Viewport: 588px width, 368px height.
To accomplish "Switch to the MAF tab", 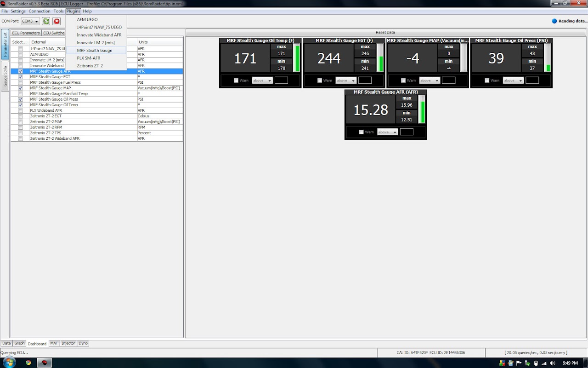I will pyautogui.click(x=54, y=343).
